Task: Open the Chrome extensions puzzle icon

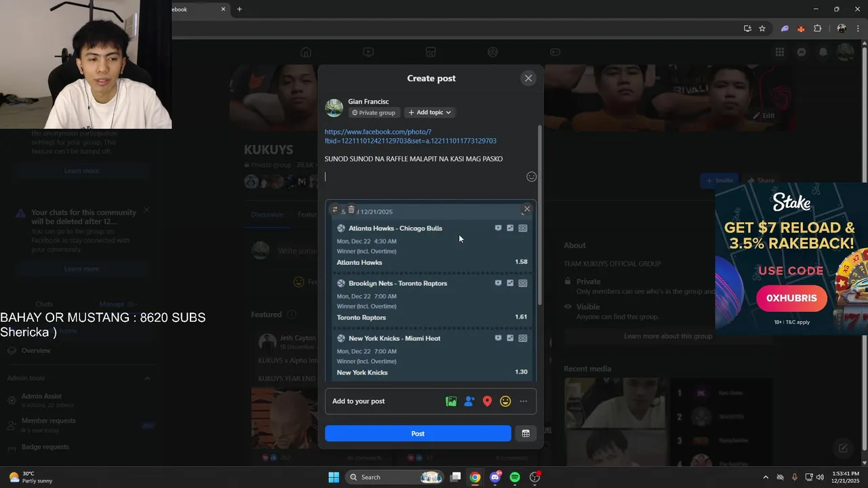Action: tap(817, 28)
